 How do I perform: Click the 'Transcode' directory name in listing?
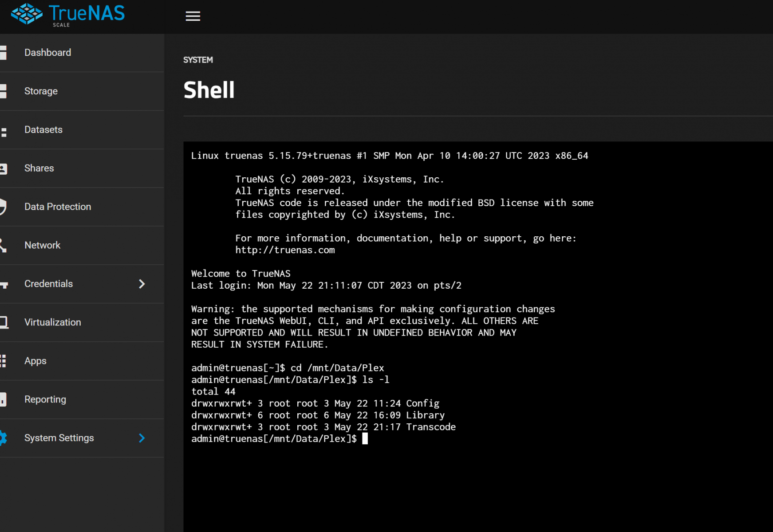(x=431, y=427)
